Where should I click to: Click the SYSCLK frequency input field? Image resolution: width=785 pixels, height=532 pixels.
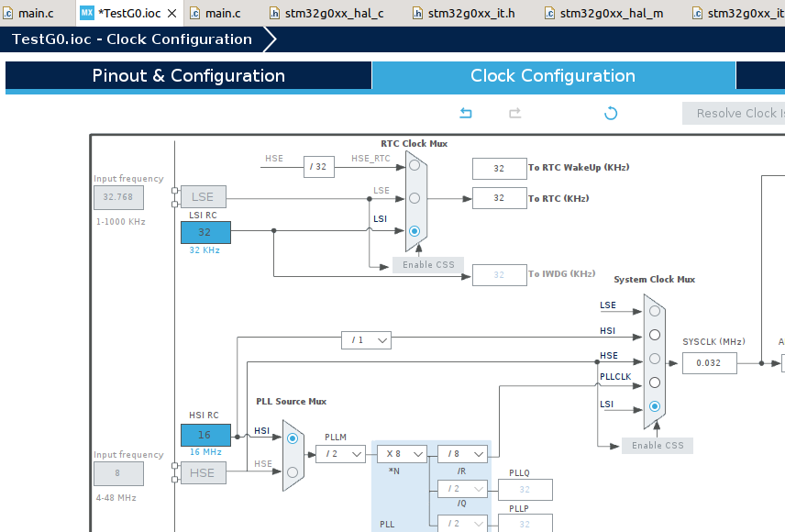709,362
